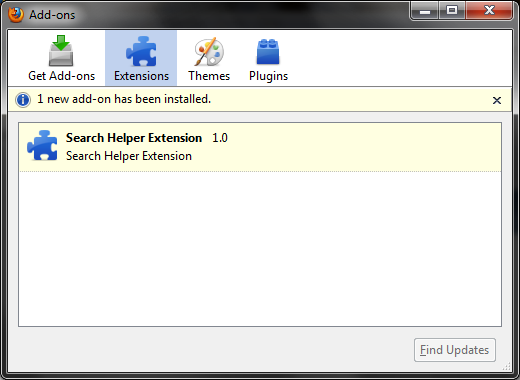Minimize the Add-ons window
This screenshot has height=380, width=520.
(425, 11)
